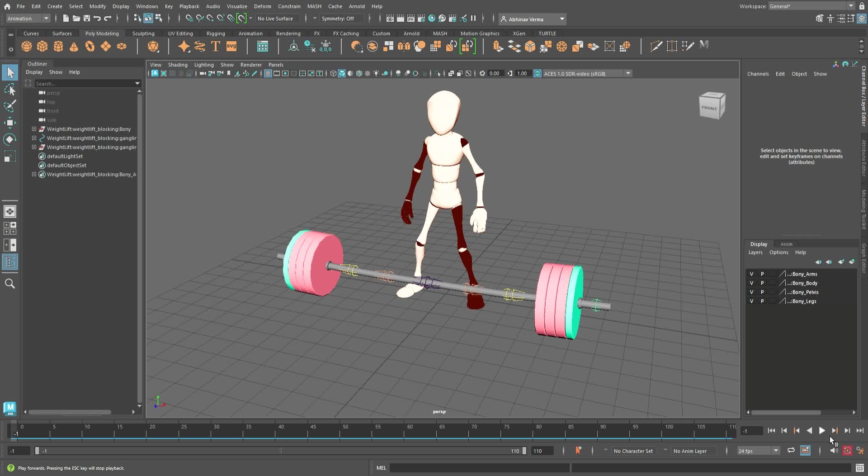Image resolution: width=868 pixels, height=476 pixels.
Task: Open the No Character Set dropdown
Action: tap(634, 451)
